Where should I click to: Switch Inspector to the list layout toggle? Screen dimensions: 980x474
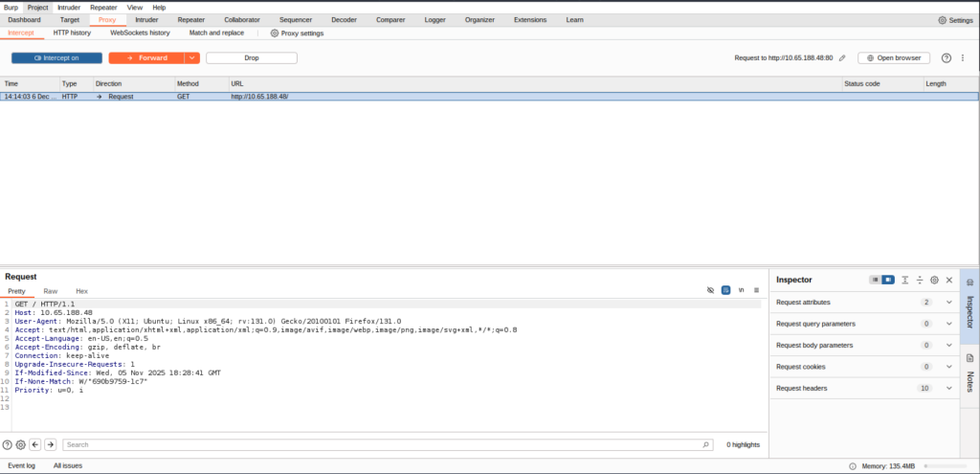(875, 280)
